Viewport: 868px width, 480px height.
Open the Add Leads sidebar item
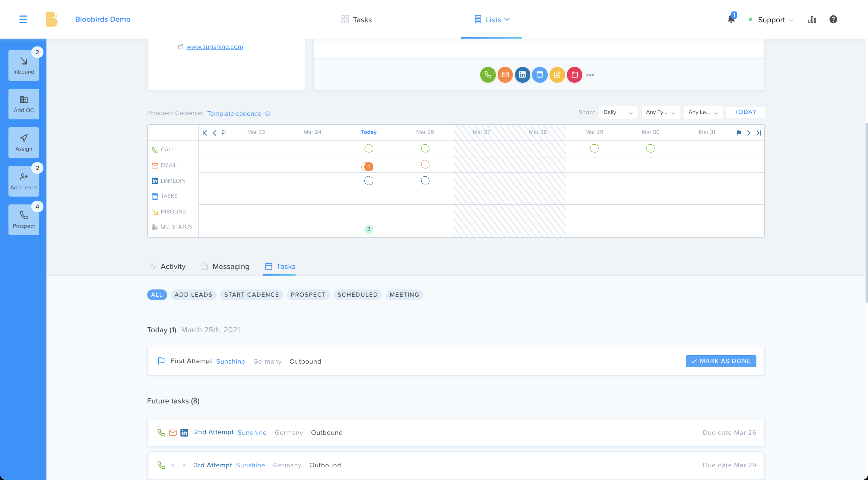click(x=24, y=181)
